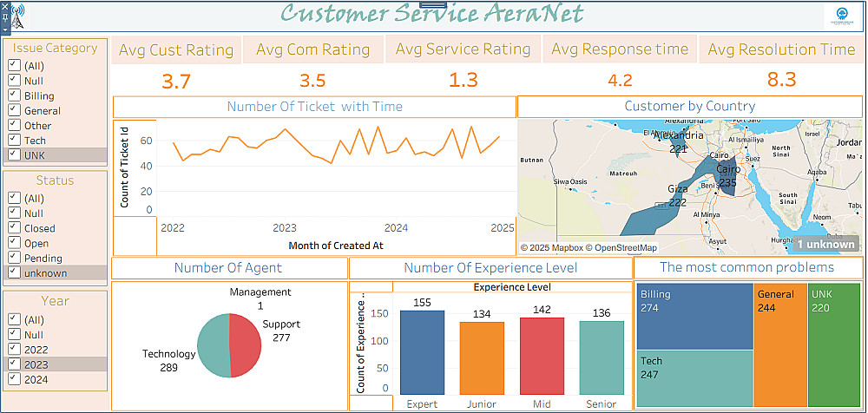Select the Tech 247 treemap tile
Viewport: 868px width, 413px height.
coord(694,378)
